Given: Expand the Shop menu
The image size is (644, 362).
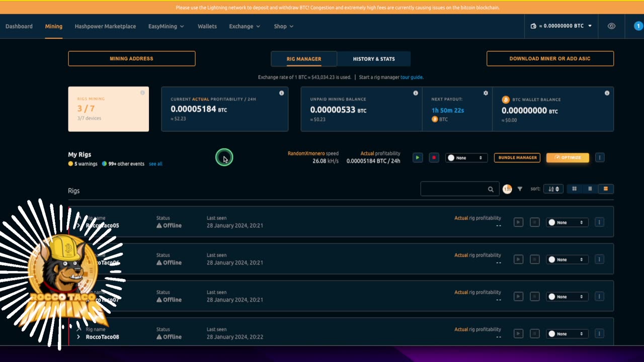Looking at the screenshot, I should tap(284, 26).
